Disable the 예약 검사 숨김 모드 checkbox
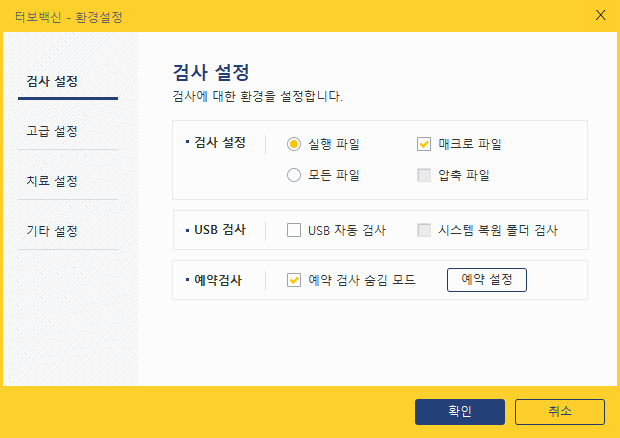The height and width of the screenshot is (438, 620). click(294, 280)
